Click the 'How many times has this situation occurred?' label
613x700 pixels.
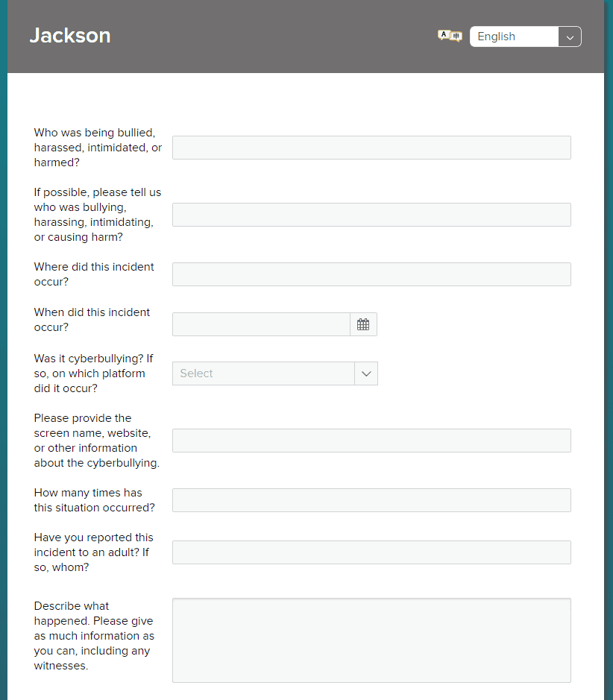point(94,500)
